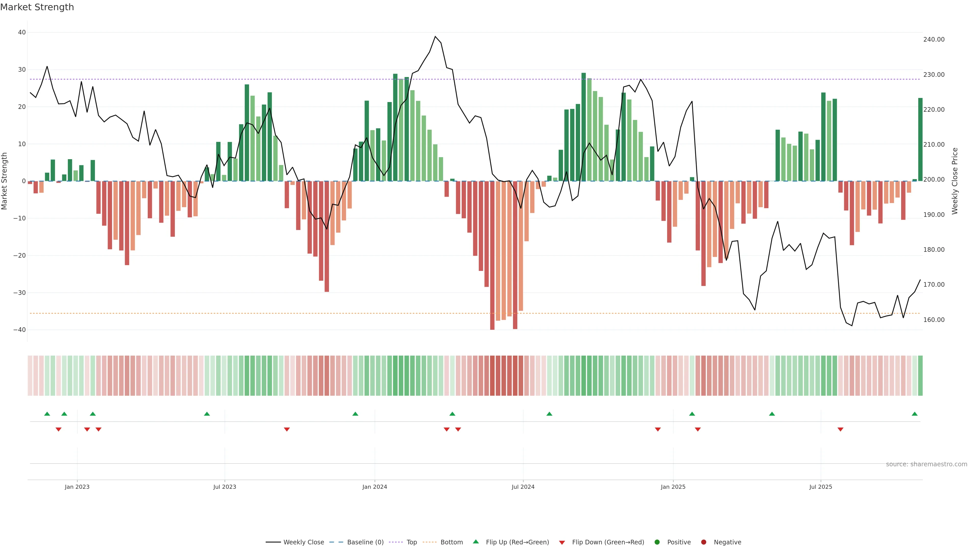Click the Weekly Close Price axis title
980x551 pixels.
tap(955, 181)
